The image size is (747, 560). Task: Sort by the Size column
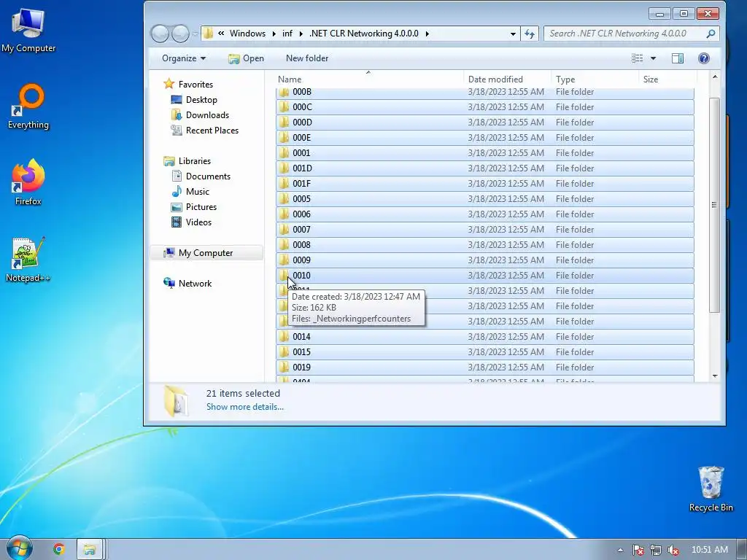(668, 79)
